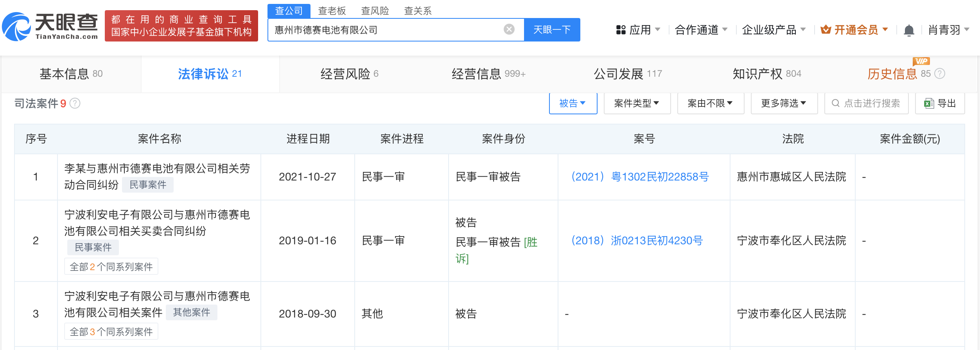980x350 pixels.
Task: Click the help icon beside 司法案件 9
Action: (x=75, y=103)
